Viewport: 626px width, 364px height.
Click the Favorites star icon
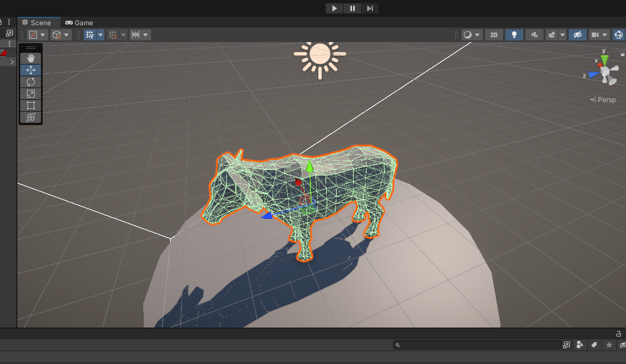tap(609, 345)
